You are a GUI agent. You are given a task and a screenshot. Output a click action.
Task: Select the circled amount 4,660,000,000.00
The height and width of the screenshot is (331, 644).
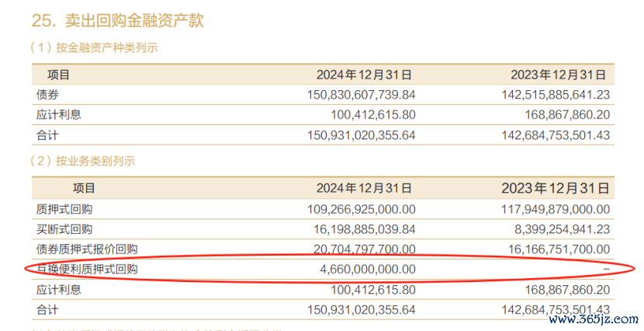tap(368, 270)
